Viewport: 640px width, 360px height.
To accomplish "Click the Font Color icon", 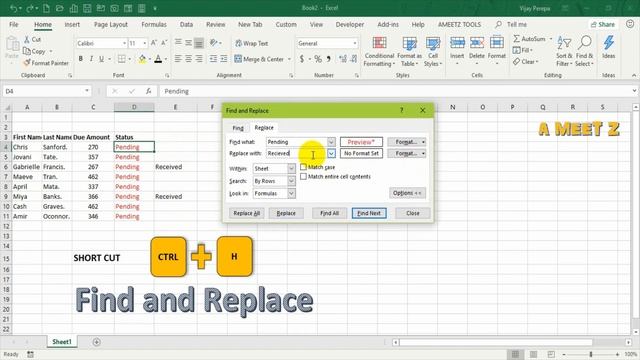I will coord(158,59).
